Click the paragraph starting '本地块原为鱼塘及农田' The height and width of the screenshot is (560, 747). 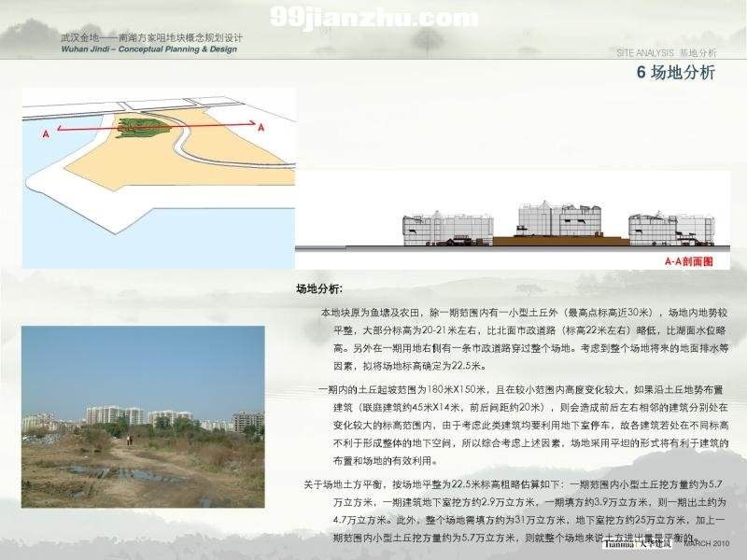524,339
